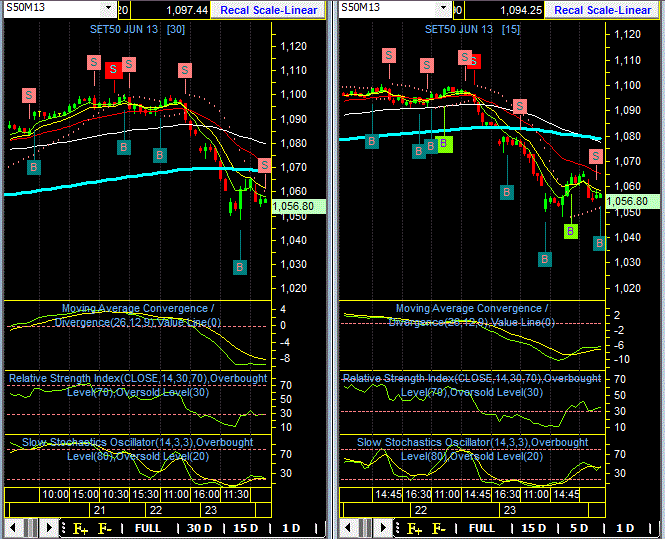Click right scroll arrow in left chart
The width and height of the screenshot is (665, 539).
tap(49, 528)
